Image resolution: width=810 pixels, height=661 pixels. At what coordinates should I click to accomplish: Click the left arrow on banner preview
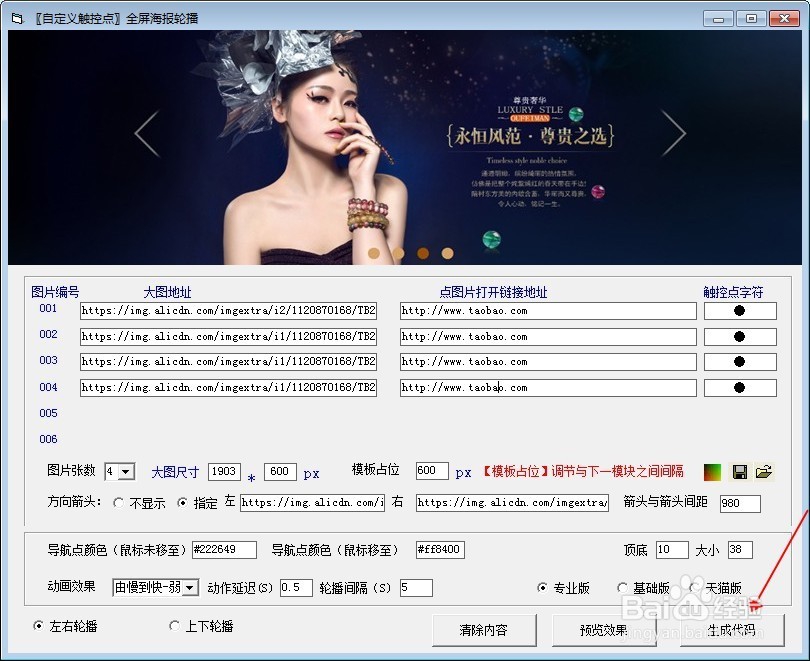coord(148,133)
